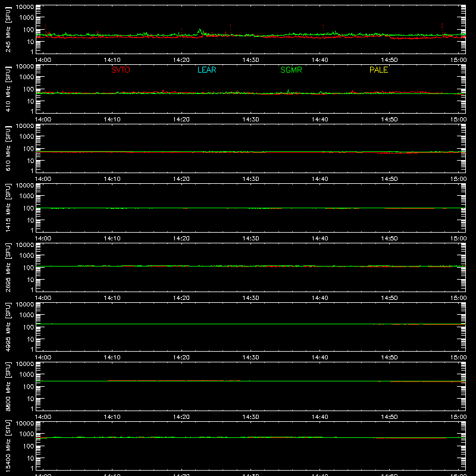The image size is (476, 476).
Task: Click the 100 tick on the 610 MHz axis
Action: (29, 148)
